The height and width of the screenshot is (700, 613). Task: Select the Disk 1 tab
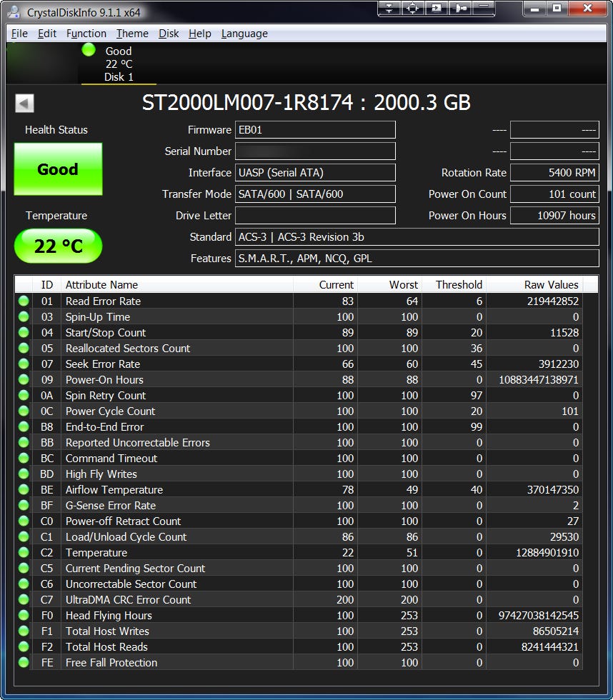coord(119,64)
